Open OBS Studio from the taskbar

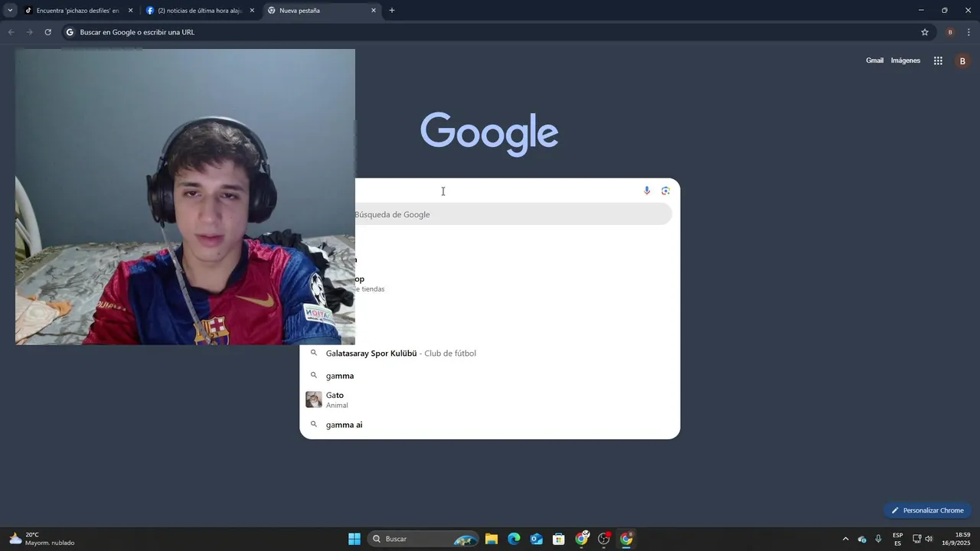[x=604, y=539]
